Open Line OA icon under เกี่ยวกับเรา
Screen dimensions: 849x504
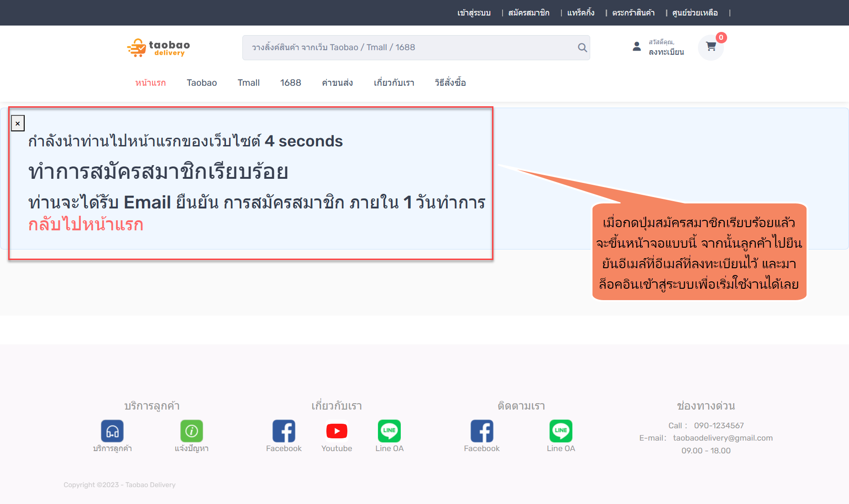[389, 431]
